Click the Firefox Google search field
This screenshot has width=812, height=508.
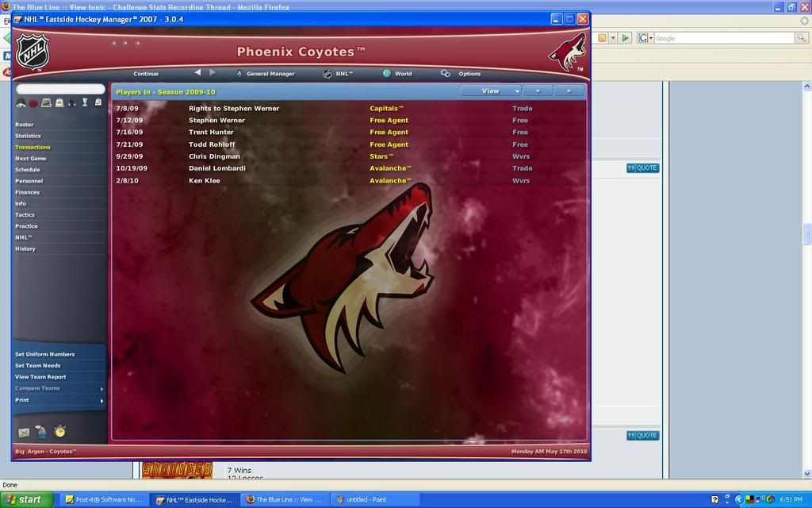click(x=725, y=38)
